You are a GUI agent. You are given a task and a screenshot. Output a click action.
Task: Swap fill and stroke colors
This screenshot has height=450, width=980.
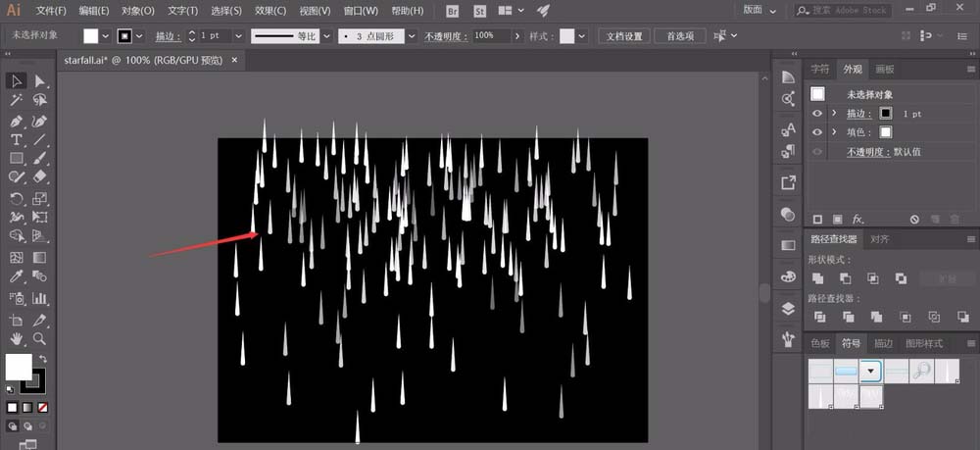point(42,359)
